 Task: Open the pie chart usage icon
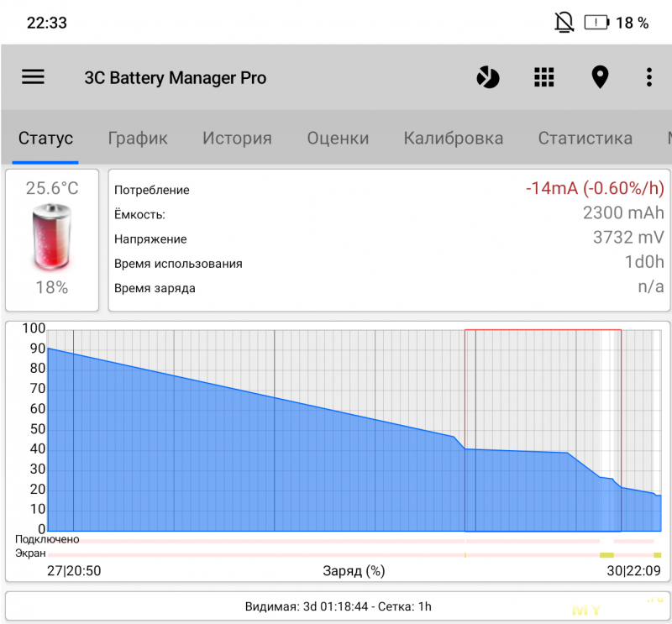488,77
